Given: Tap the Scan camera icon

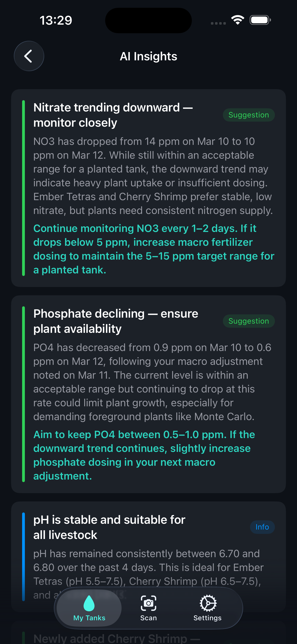Looking at the screenshot, I should click(148, 603).
